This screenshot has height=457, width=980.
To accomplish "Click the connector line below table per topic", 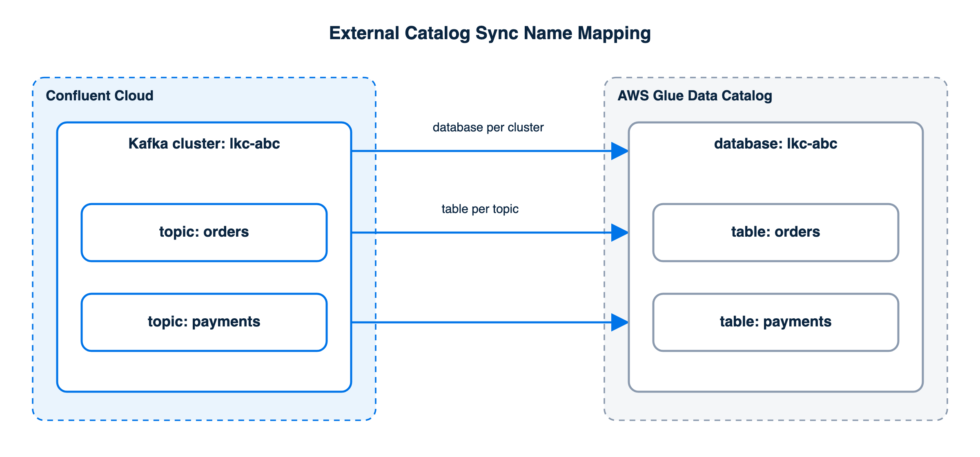I will 482,233.
